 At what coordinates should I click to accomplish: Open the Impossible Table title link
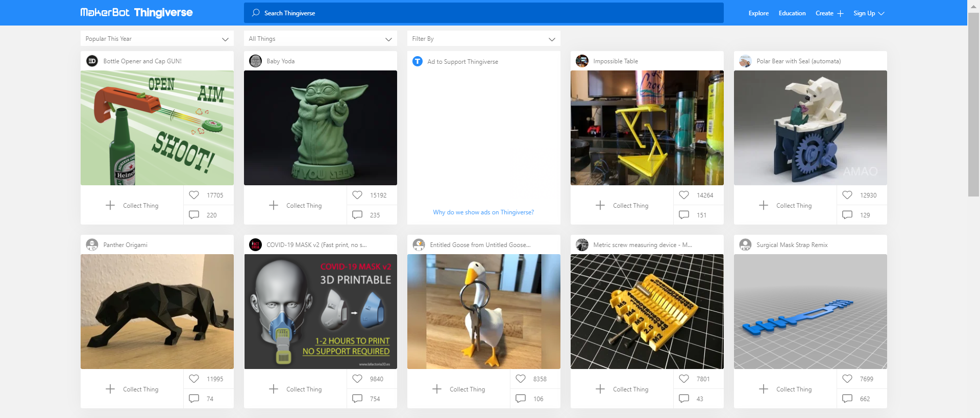tap(616, 61)
